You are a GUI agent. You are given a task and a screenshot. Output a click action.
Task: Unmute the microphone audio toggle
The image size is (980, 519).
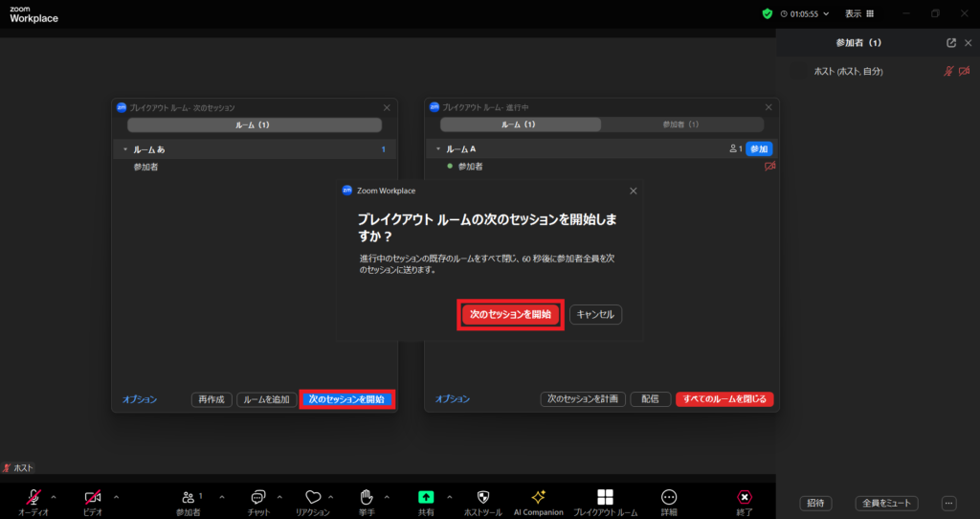(33, 496)
